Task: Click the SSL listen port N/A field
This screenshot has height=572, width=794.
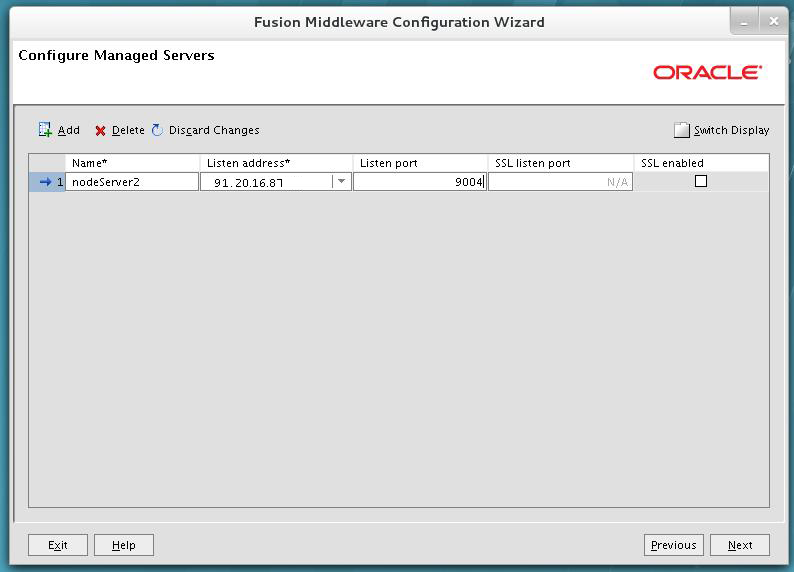Action: point(561,182)
